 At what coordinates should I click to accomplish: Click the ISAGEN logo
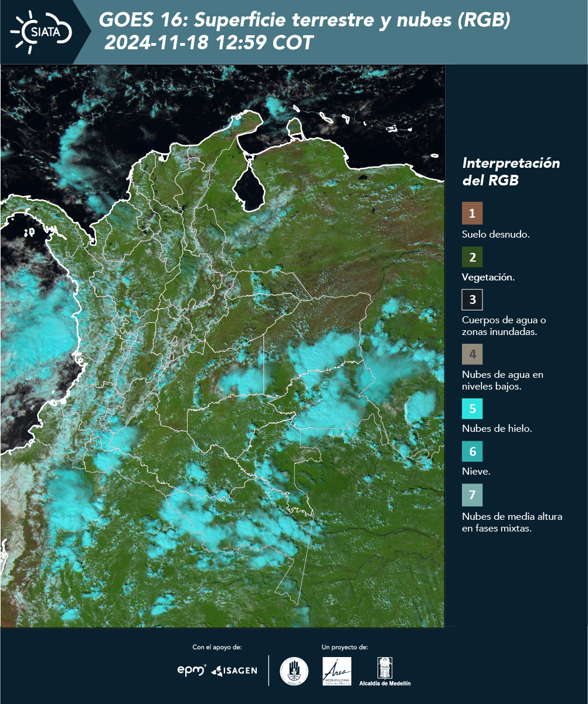click(234, 671)
